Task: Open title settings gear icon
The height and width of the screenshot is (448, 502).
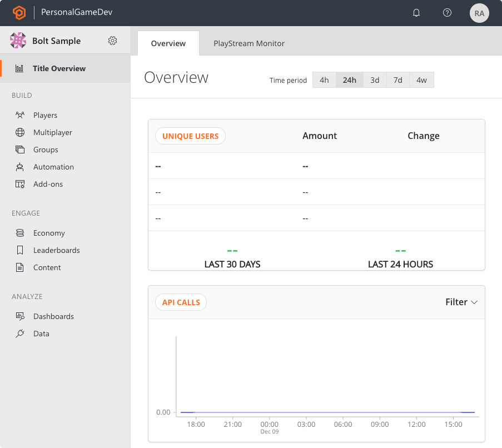Action: click(113, 41)
